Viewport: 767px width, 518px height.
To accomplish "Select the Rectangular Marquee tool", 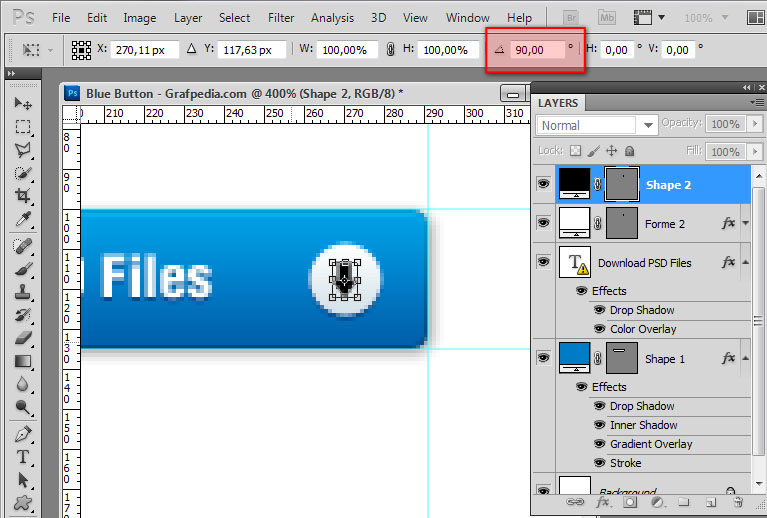I will click(23, 127).
